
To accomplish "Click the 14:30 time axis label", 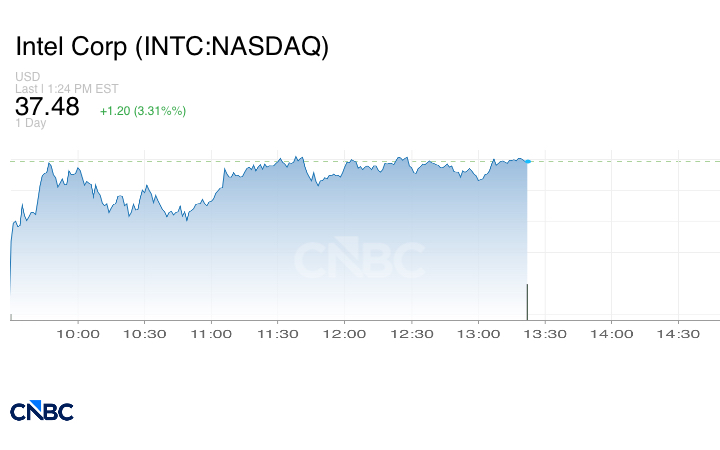I will click(679, 334).
